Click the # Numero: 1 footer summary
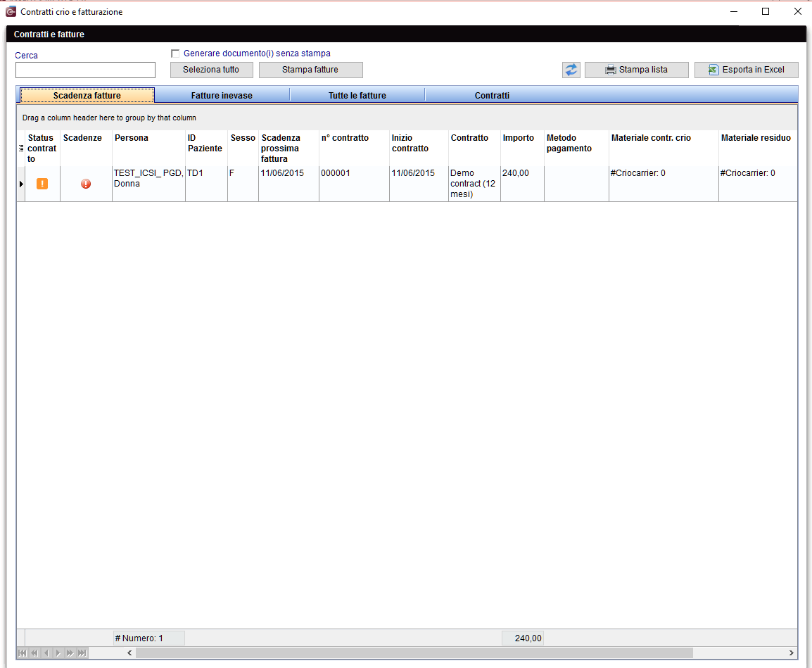 click(148, 638)
